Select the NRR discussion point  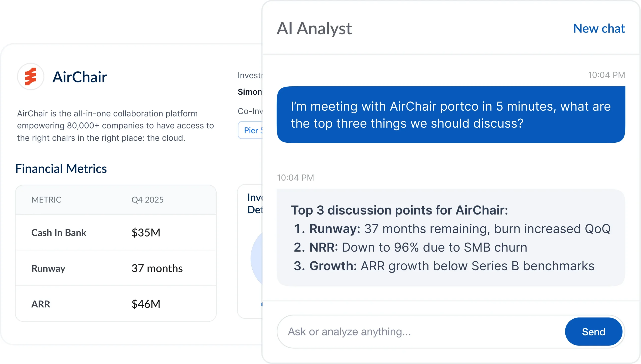(411, 247)
